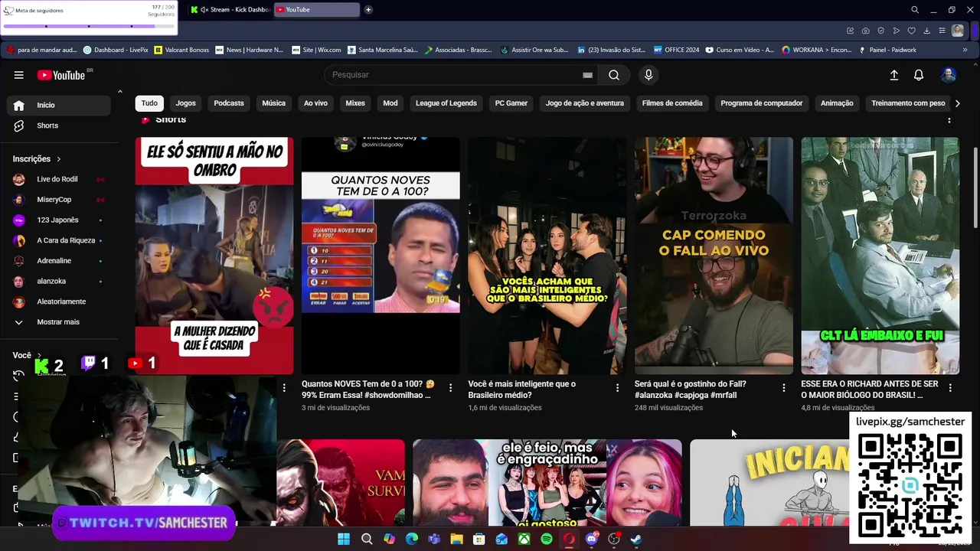
Task: Select the 'Podcasts' filter chip
Action: pyautogui.click(x=229, y=103)
